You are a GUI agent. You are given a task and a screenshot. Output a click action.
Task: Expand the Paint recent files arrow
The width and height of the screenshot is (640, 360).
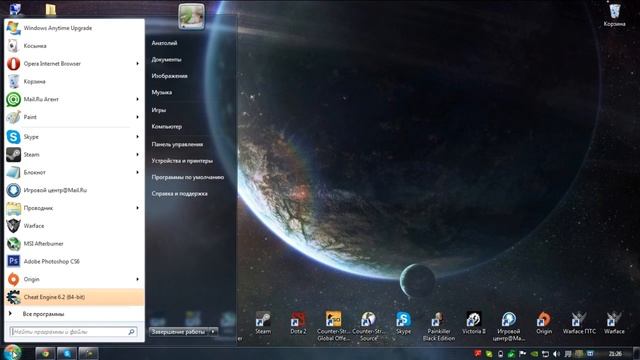click(138, 117)
